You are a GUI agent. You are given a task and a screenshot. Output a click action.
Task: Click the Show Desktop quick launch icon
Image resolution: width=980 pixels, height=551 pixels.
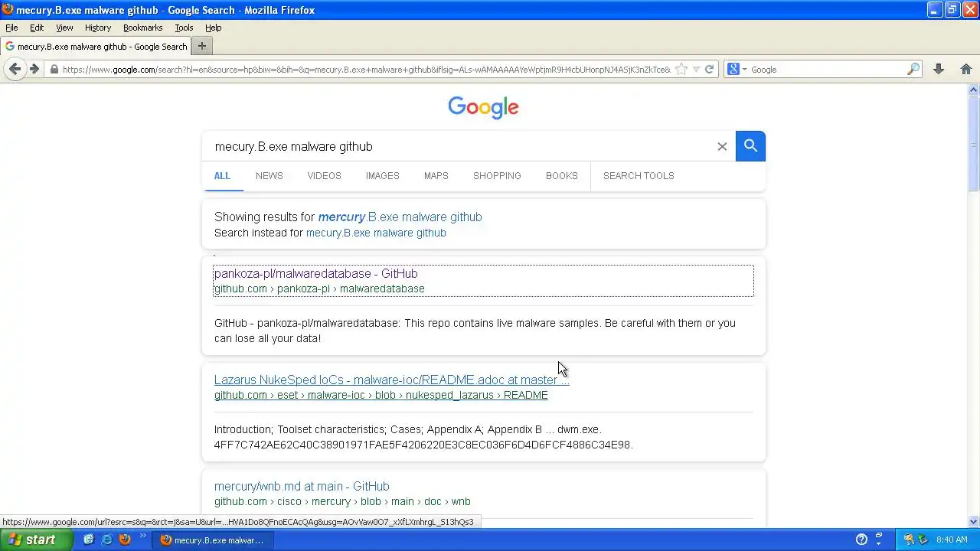89,540
